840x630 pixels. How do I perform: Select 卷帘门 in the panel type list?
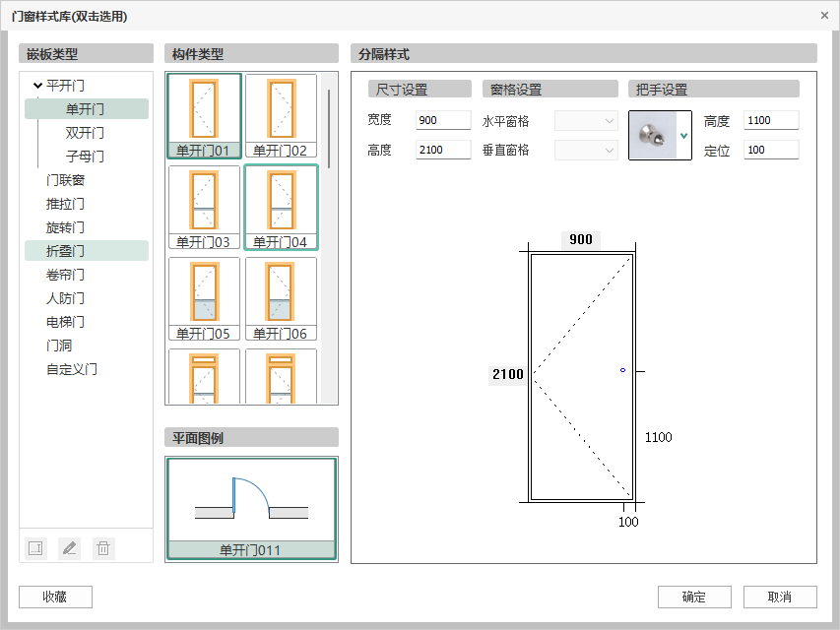tap(65, 275)
